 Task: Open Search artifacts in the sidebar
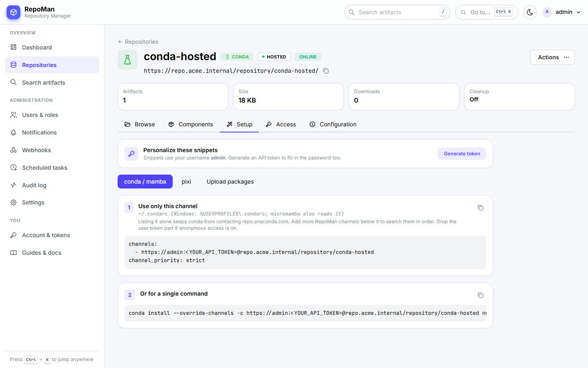52,83
